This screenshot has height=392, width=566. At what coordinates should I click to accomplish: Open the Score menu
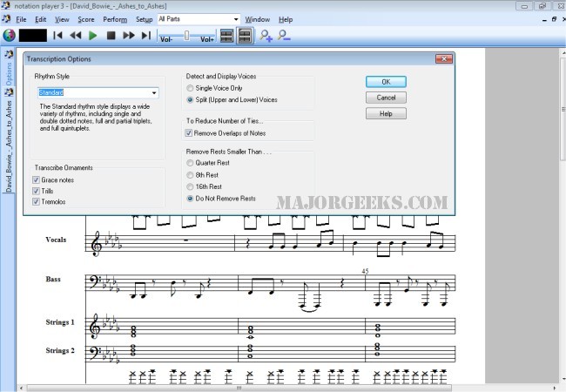click(86, 19)
